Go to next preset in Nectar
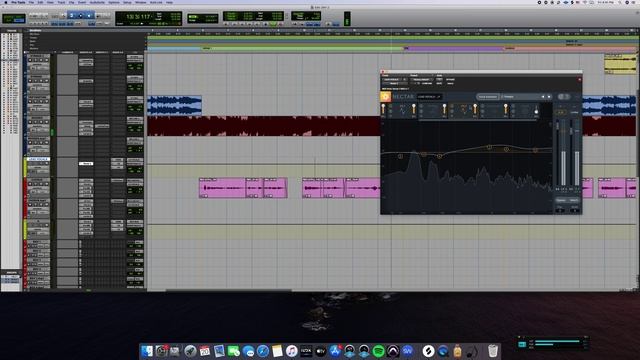Image resolution: width=640 pixels, height=360 pixels. (549, 97)
